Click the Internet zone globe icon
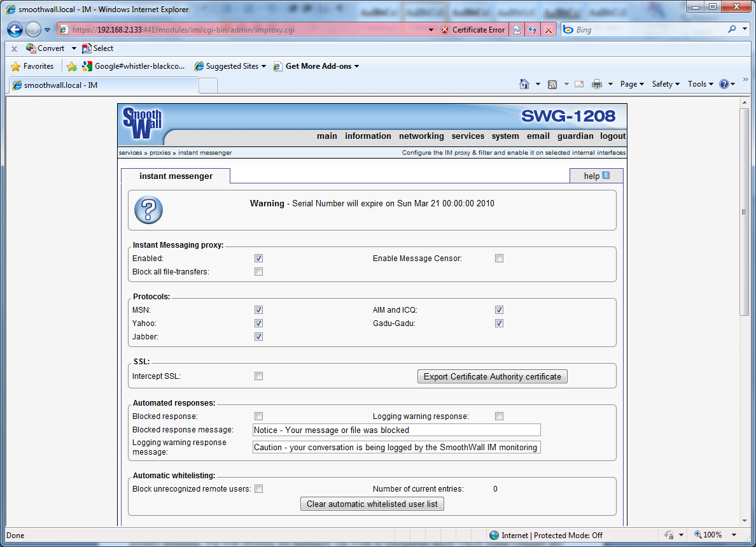 pos(494,536)
